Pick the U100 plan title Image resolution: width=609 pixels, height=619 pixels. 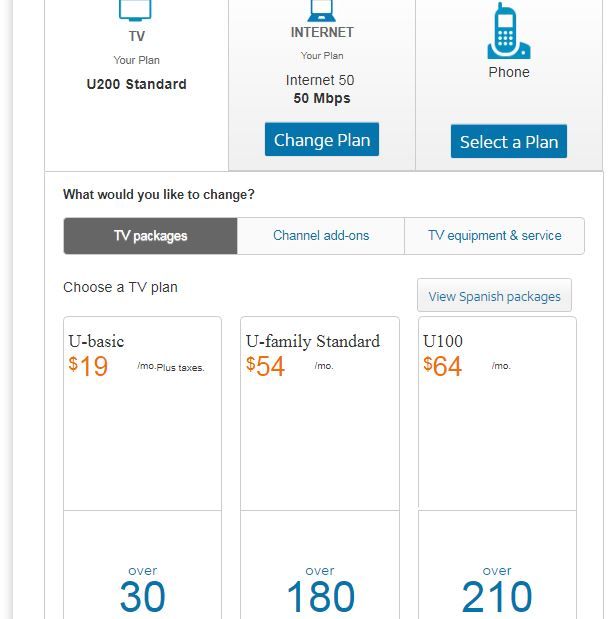click(443, 341)
